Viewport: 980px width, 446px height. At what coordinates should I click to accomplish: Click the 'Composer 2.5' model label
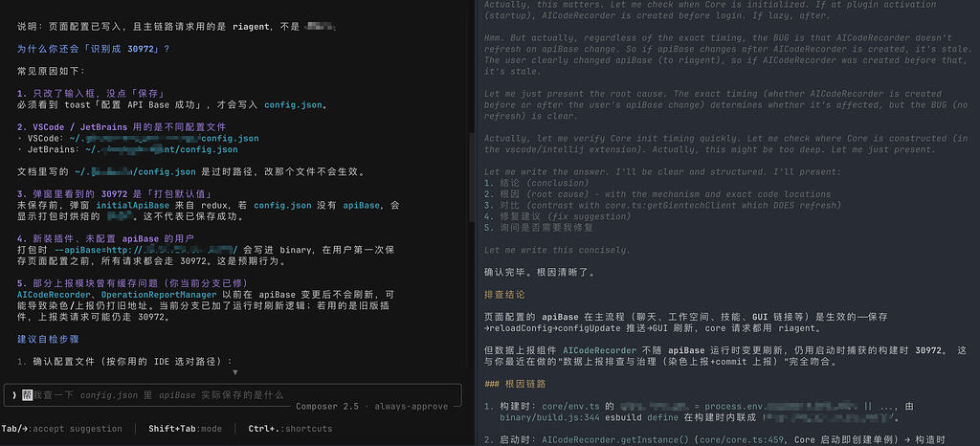point(327,406)
